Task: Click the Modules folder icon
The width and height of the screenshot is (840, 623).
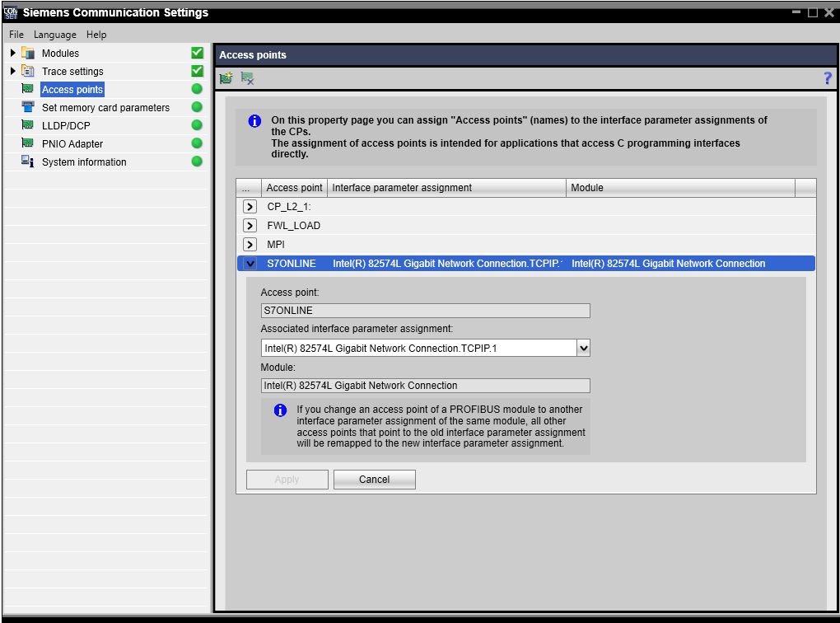Action: [x=28, y=53]
